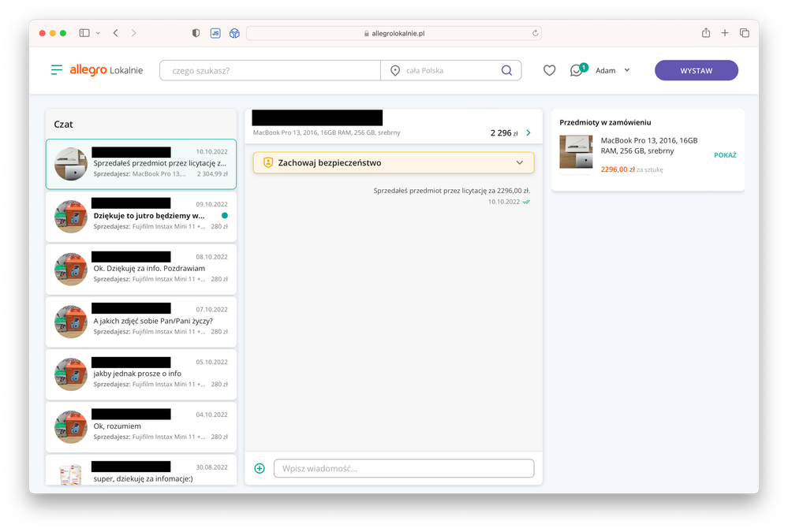This screenshot has width=788, height=532.
Task: Click the MacBook Pro 13, 2016 title in order panel
Action: (x=649, y=146)
